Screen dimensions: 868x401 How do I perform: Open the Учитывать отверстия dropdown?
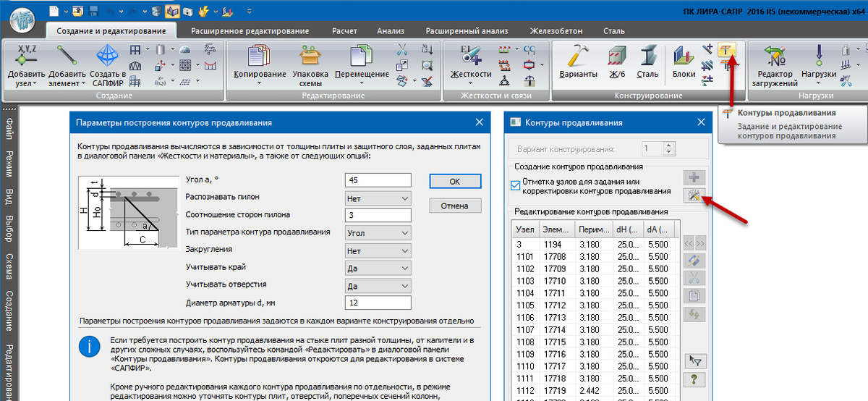point(378,285)
